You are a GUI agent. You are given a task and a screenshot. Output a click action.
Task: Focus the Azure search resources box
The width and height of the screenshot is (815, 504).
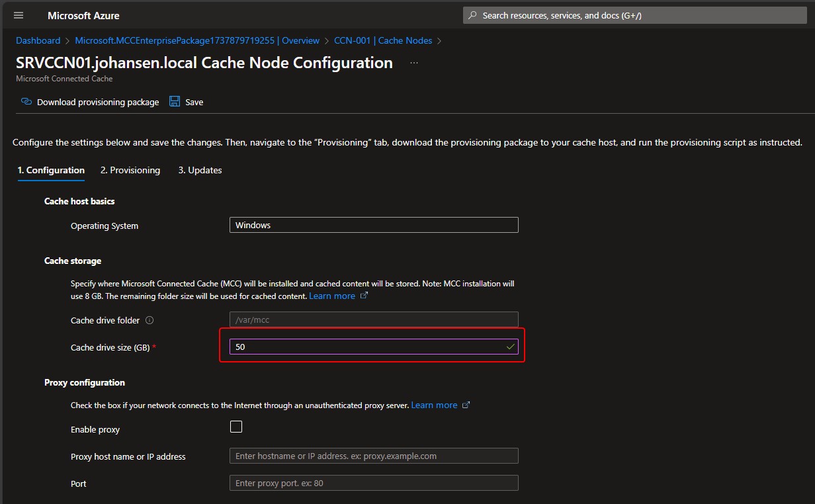[x=635, y=15]
